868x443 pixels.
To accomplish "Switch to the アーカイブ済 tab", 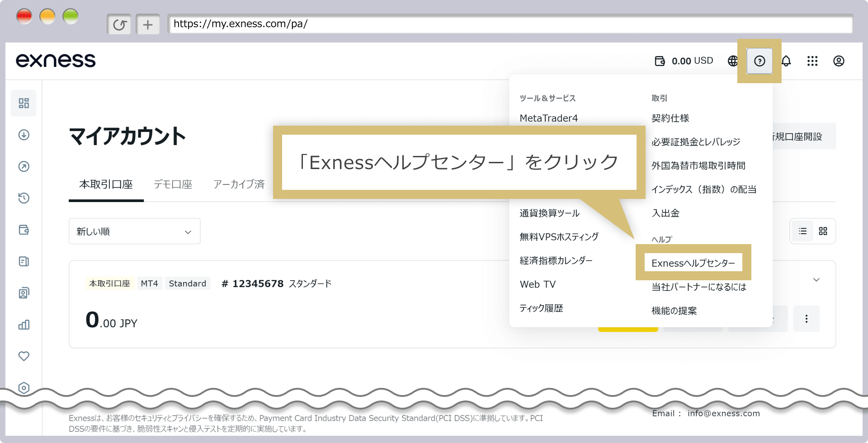I will tap(239, 184).
